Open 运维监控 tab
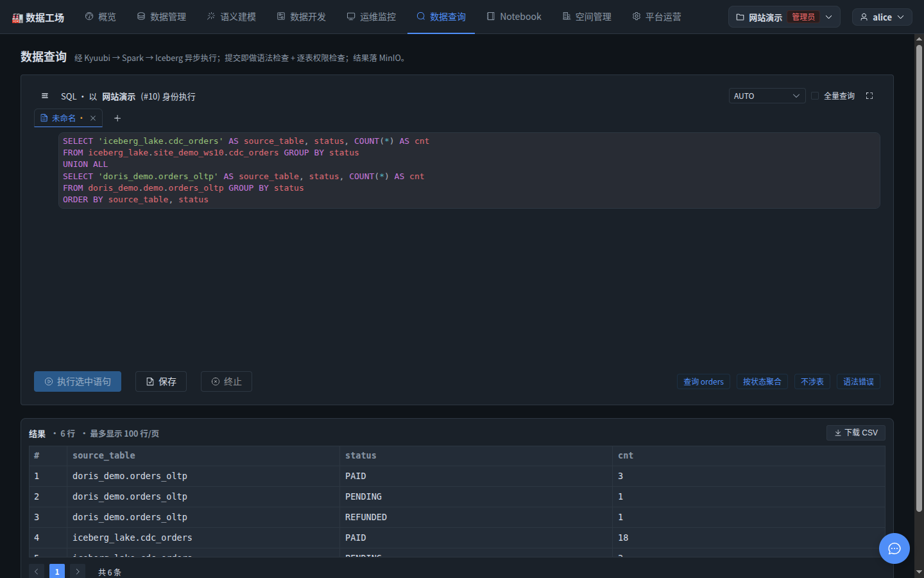The image size is (924, 578). (372, 17)
